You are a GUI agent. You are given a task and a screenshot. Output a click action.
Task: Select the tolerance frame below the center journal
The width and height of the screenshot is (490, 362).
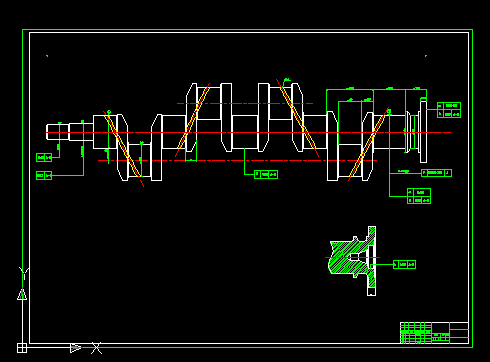266,174
